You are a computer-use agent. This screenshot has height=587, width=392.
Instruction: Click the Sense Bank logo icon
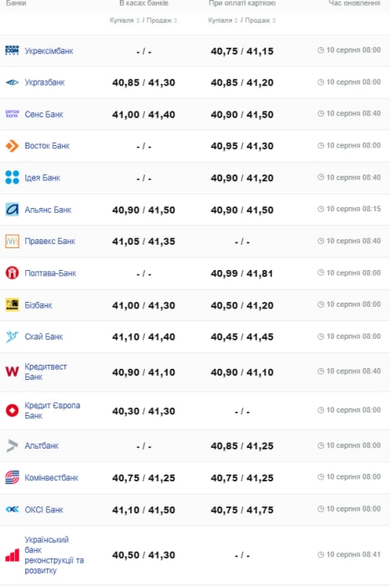(12, 114)
